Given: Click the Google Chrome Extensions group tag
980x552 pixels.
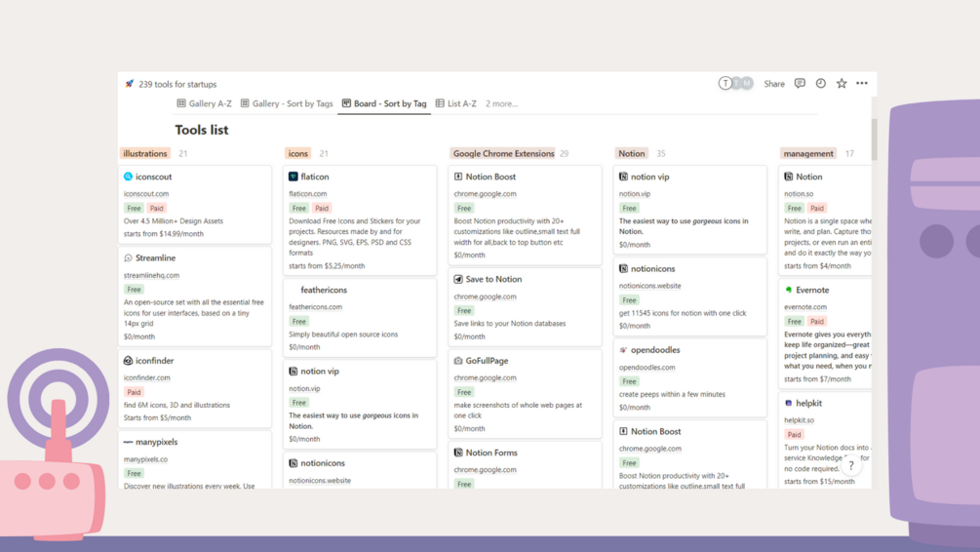Looking at the screenshot, I should (x=503, y=153).
